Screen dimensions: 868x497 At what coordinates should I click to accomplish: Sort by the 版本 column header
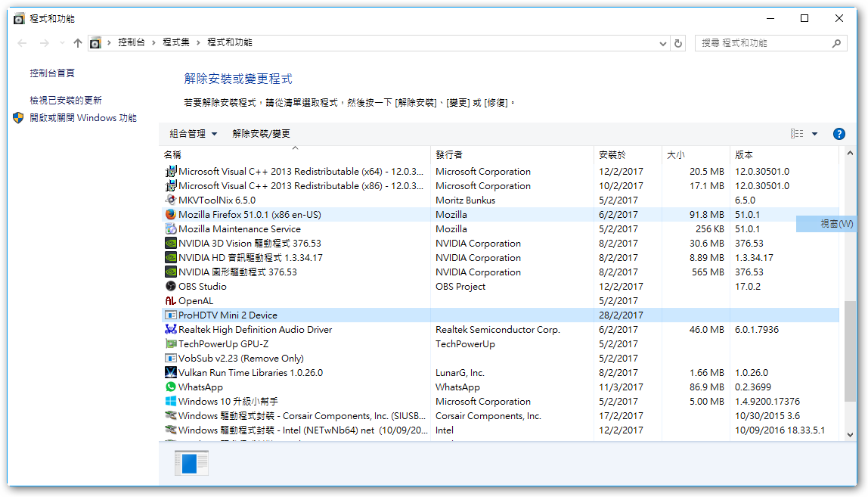[784, 154]
